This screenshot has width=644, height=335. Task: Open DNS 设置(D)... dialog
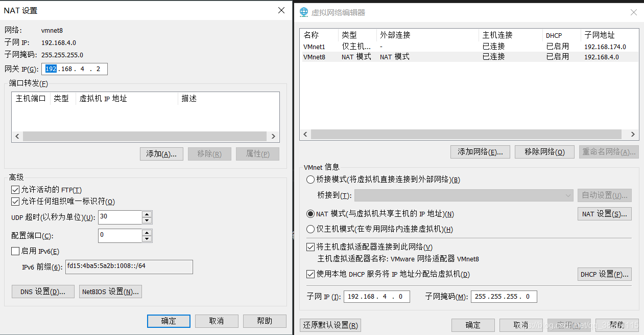pos(43,292)
